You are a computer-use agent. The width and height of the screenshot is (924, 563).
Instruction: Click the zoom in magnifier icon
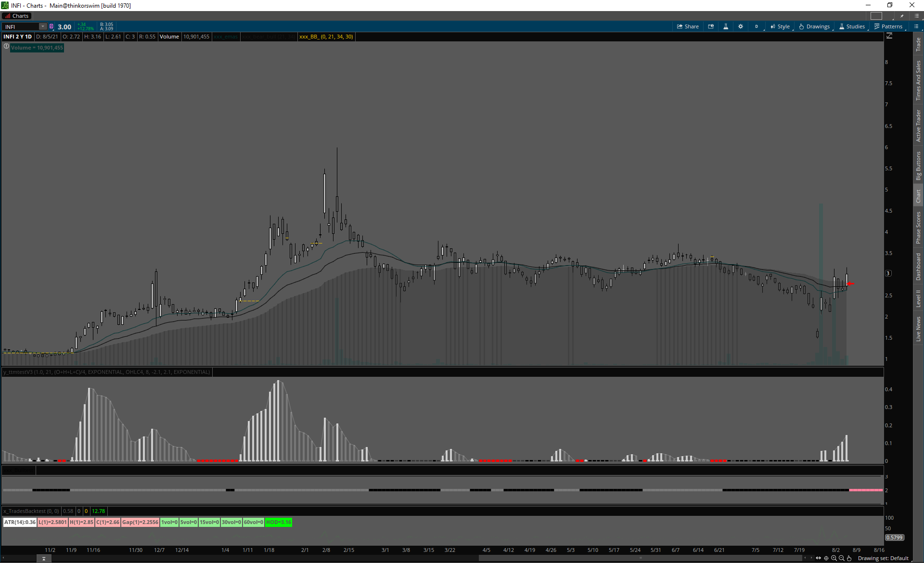coord(834,558)
